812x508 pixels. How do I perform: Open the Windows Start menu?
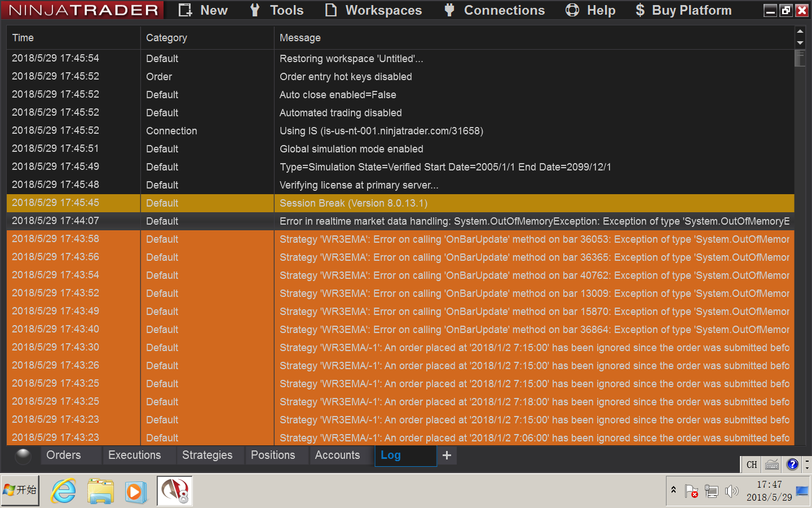(20, 491)
